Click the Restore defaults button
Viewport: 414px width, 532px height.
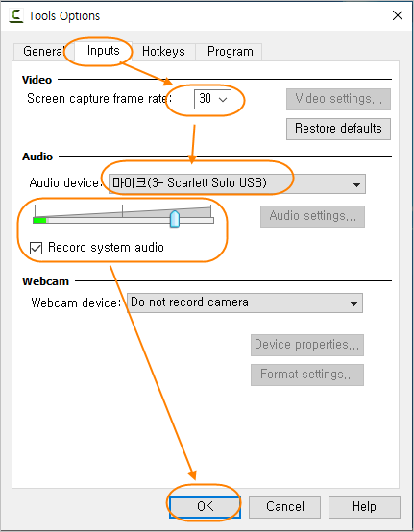338,129
